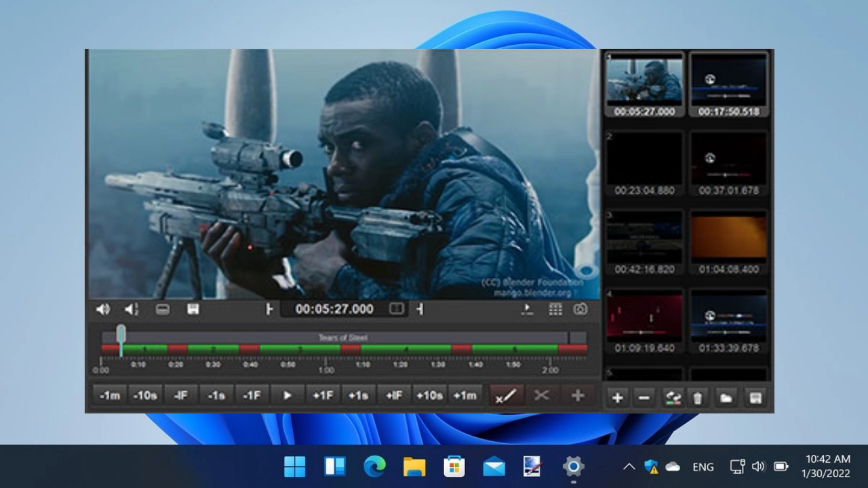
Task: Step forward one frame with +1F
Action: [x=323, y=395]
